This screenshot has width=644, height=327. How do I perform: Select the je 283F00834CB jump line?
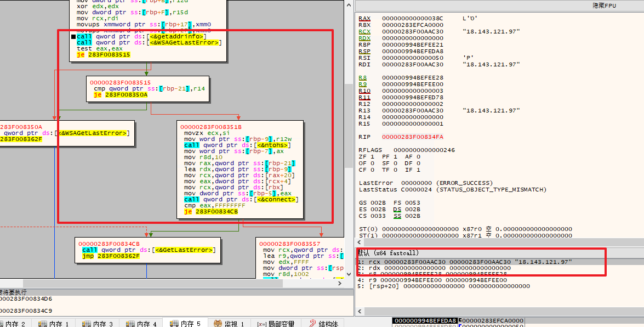[x=210, y=211]
